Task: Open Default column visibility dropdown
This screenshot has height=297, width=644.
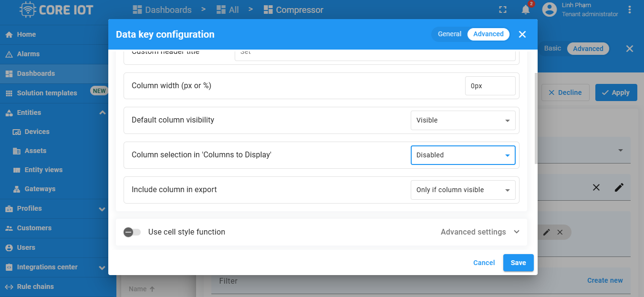Action: pyautogui.click(x=463, y=120)
